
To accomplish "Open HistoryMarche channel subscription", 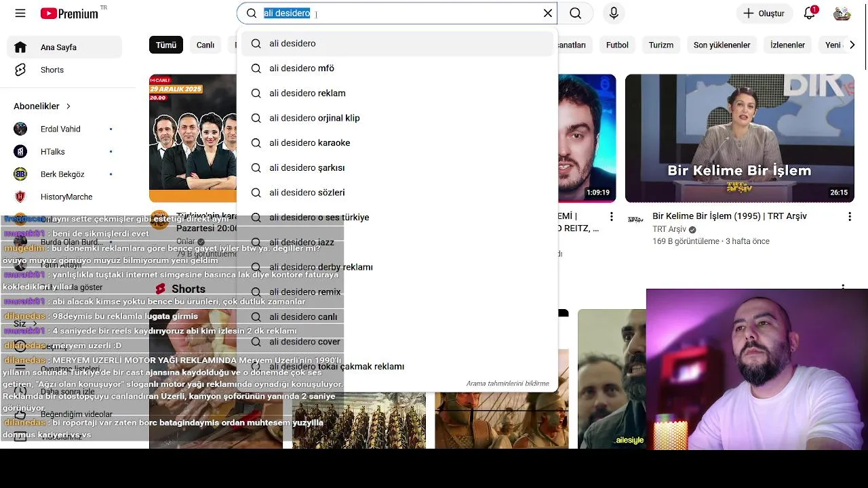I will 64,197.
